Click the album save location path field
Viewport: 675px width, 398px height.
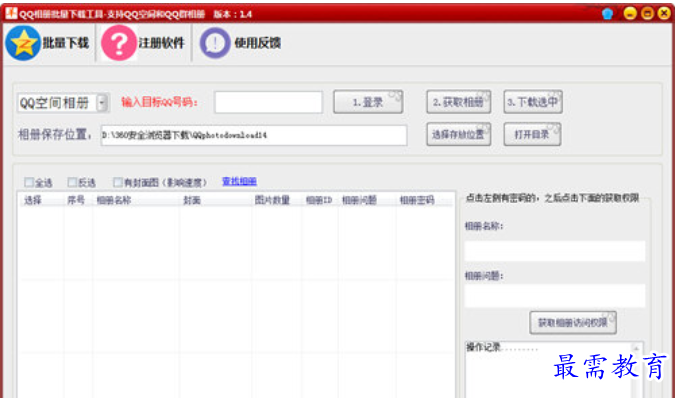click(254, 135)
